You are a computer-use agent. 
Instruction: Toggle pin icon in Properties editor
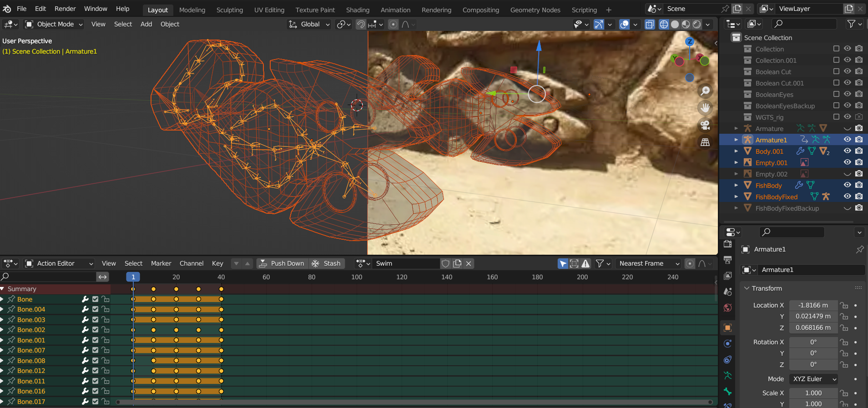pyautogui.click(x=859, y=249)
